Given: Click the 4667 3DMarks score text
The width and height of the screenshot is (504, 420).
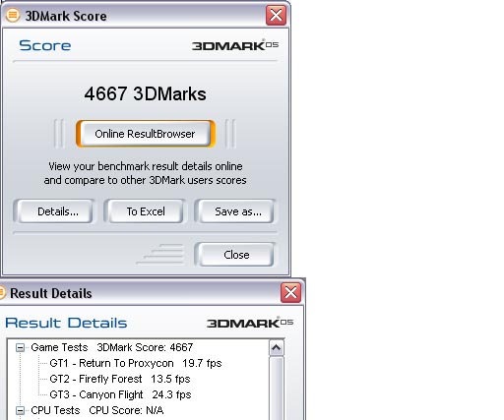Looking at the screenshot, I should [x=145, y=94].
